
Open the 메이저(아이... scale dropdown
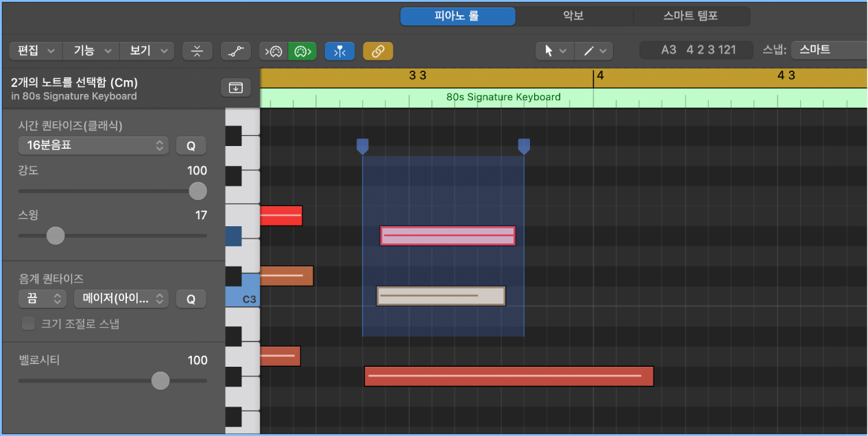[x=121, y=299]
